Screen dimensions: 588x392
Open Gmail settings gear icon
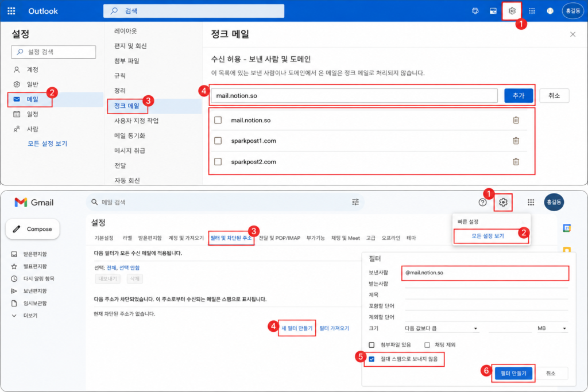[x=503, y=203]
